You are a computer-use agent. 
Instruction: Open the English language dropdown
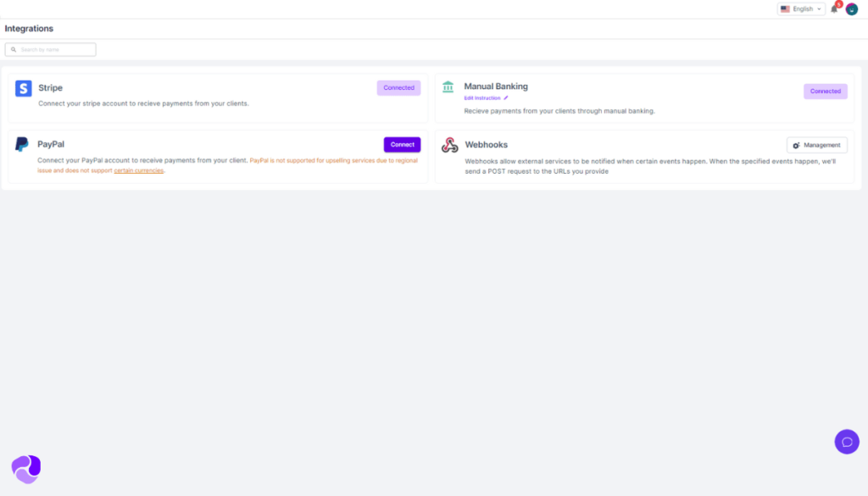(x=801, y=9)
